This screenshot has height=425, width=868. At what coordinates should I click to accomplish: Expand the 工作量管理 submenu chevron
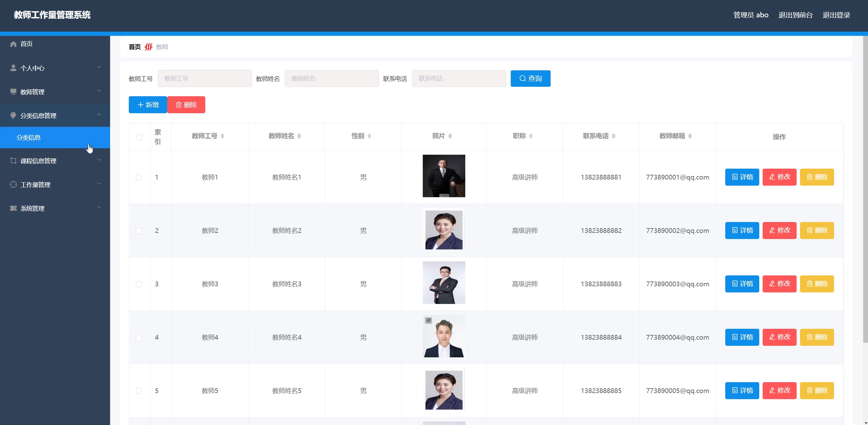pos(99,184)
